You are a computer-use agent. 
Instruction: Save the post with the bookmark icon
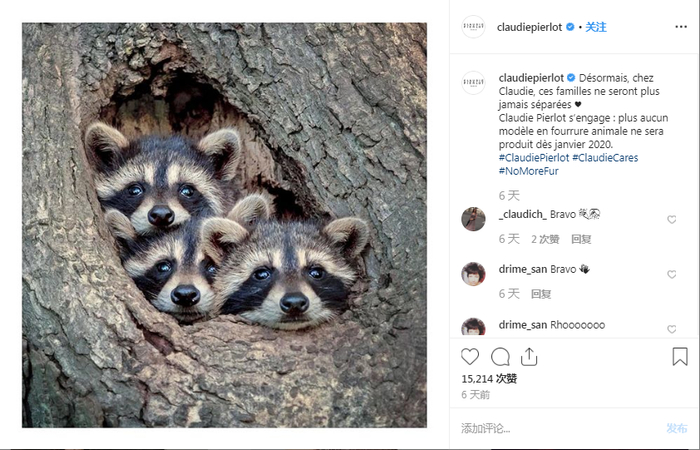click(x=680, y=357)
